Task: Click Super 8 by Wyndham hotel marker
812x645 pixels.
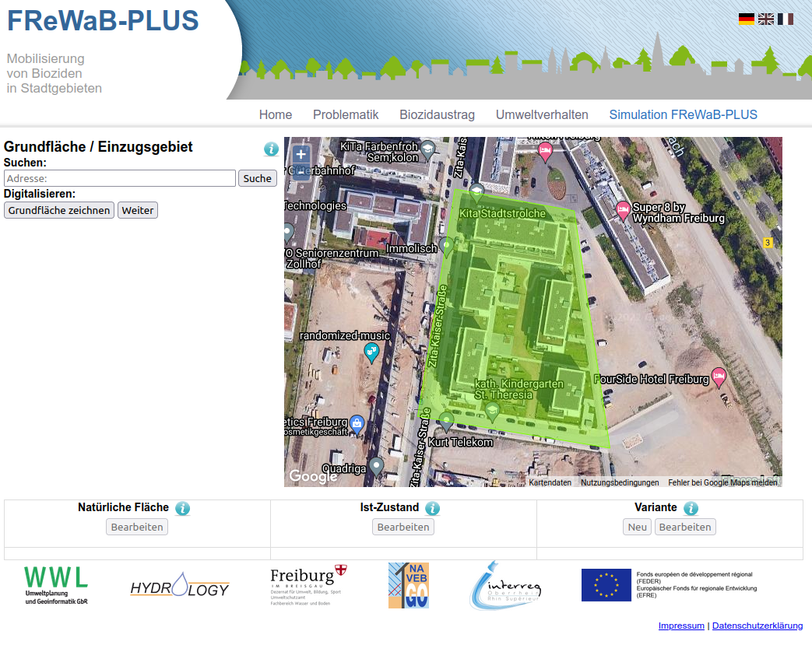Action: coord(623,209)
